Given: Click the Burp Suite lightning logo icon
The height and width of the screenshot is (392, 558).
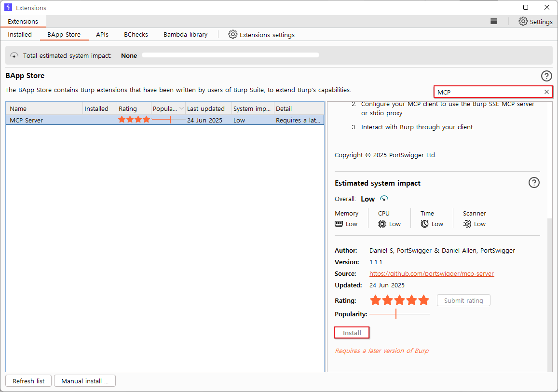Looking at the screenshot, I should pos(8,7).
